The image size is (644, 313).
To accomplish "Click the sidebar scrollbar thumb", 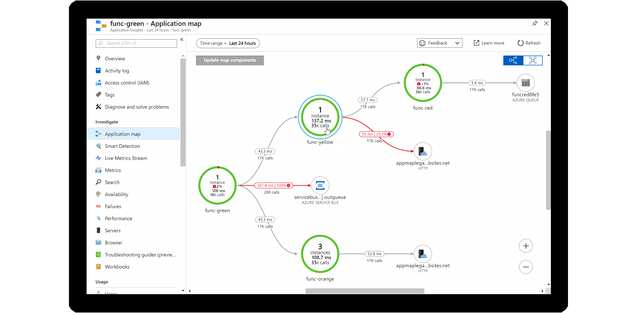I will coord(183,112).
